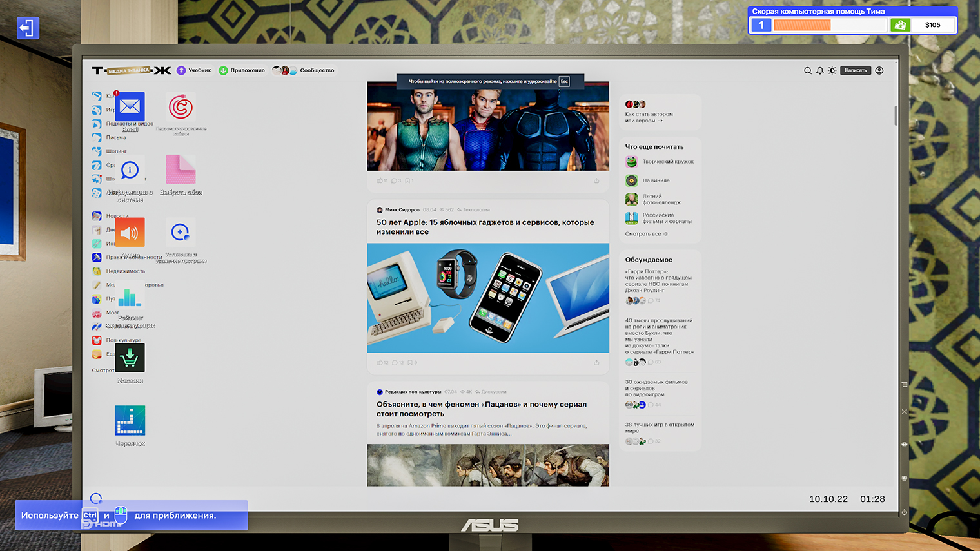The height and width of the screenshot is (551, 980).
Task: Open comments on the superhero image post
Action: [x=396, y=180]
